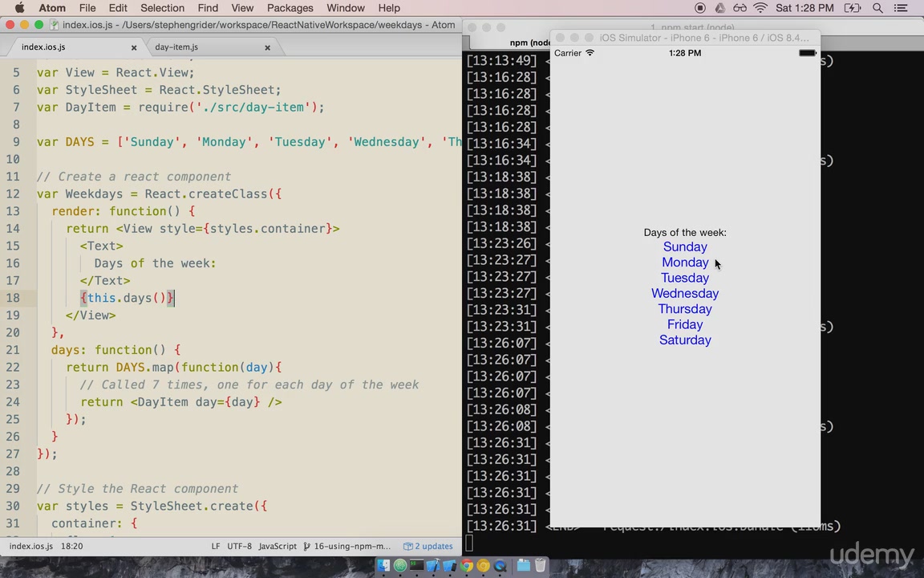924x578 pixels.
Task: Click the iOS Simulator window title bar
Action: tap(685, 38)
